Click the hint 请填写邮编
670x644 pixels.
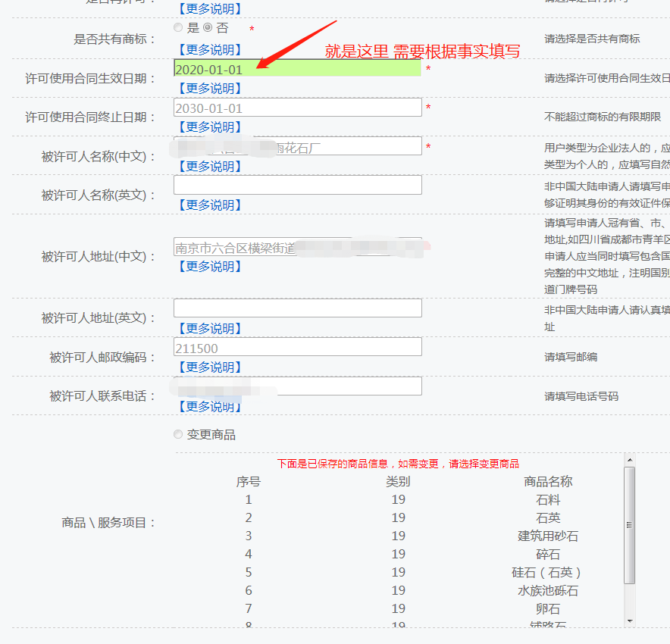(x=571, y=357)
